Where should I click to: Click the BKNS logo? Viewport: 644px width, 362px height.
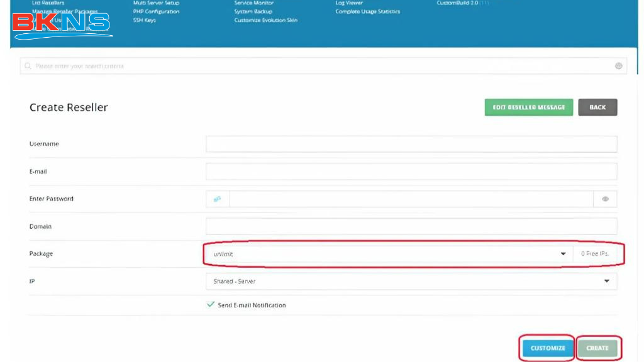(62, 23)
